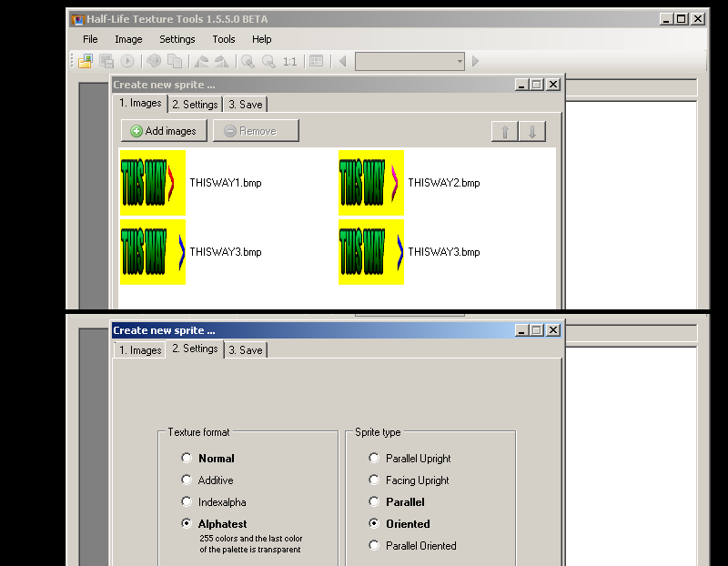Choose Parallel Upright sprite type

(x=409, y=459)
